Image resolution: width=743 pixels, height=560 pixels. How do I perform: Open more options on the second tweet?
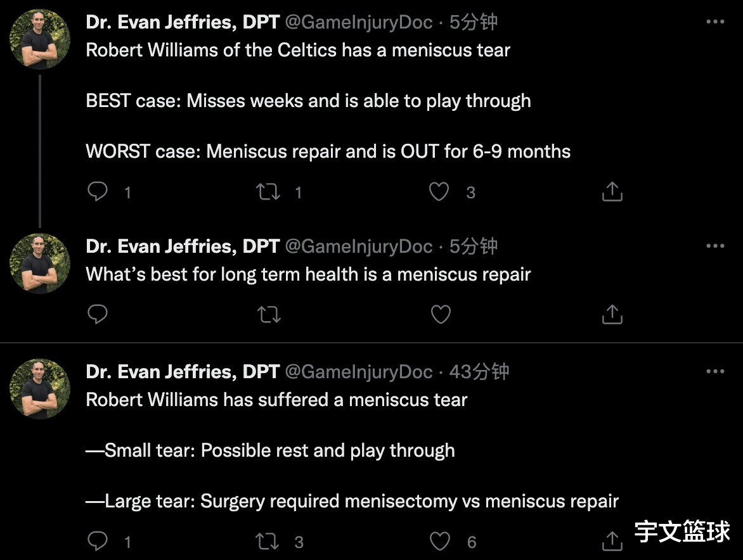(x=715, y=246)
